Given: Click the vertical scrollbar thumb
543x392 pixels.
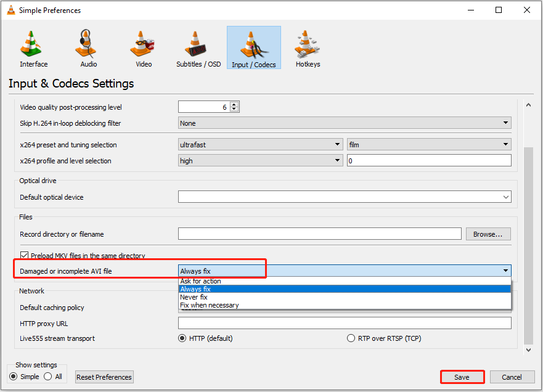Looking at the screenshot, I should click(x=528, y=246).
